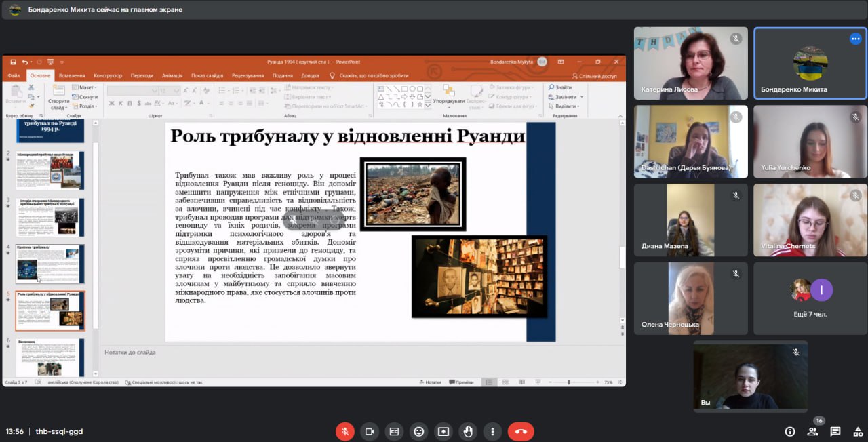Screen dimensions: 868x442
Task: Open the in-call chat panel
Action: click(835, 431)
